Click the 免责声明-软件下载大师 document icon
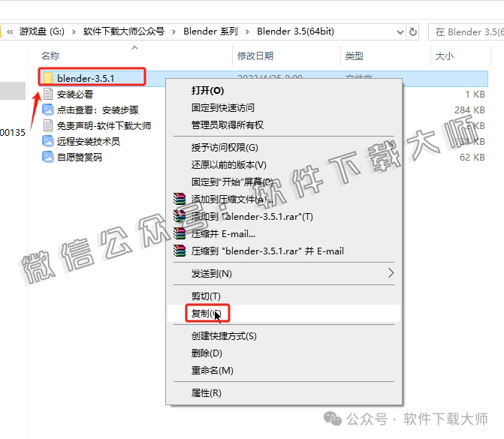This screenshot has width=504, height=439. 48,125
